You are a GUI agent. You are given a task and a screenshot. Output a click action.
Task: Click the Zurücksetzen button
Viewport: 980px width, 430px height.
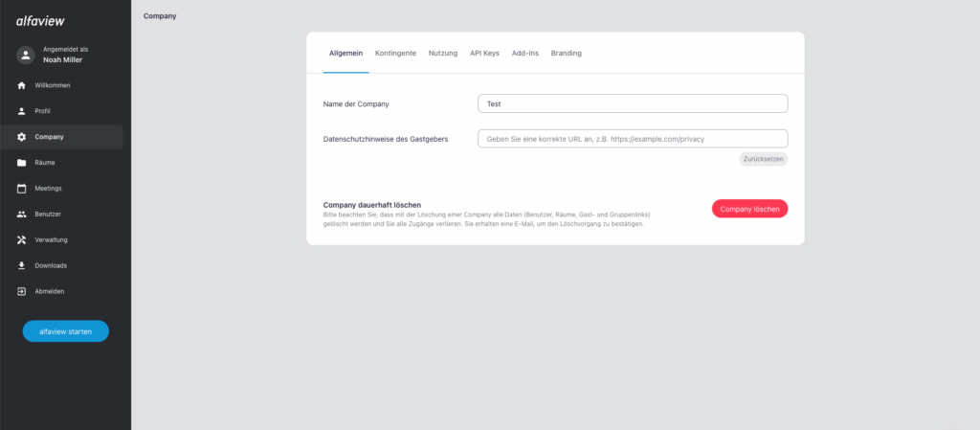click(x=763, y=159)
